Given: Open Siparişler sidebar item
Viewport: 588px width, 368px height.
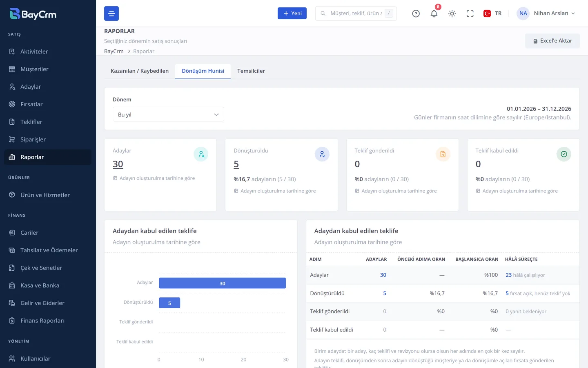Looking at the screenshot, I should click(48, 139).
